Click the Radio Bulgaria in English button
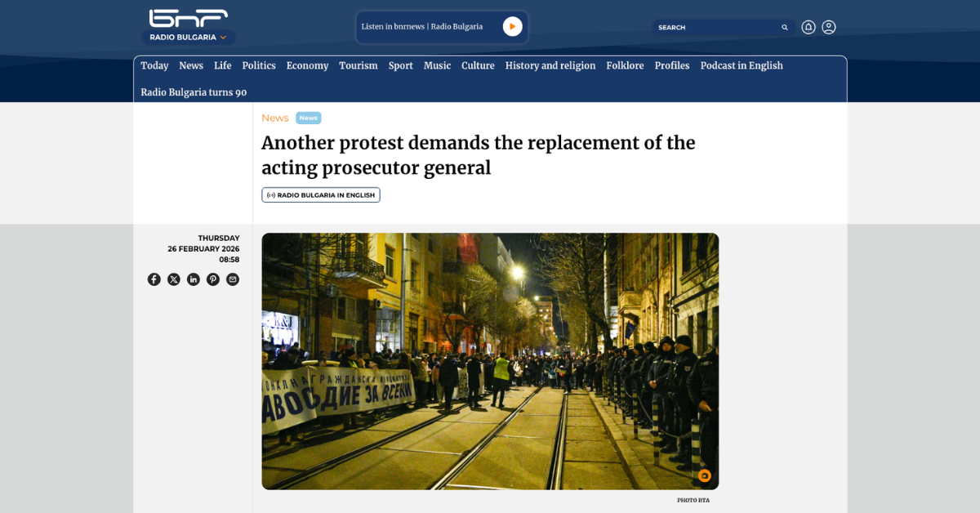 321,195
